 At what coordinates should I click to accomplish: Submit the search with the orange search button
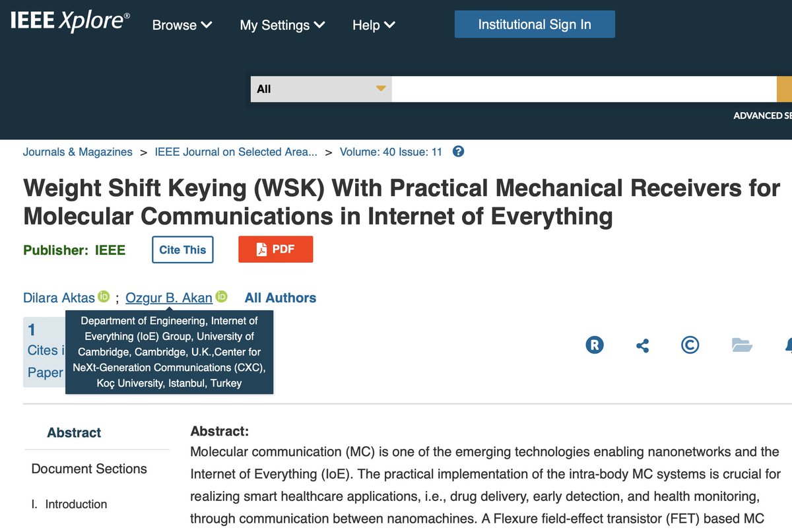(786, 88)
